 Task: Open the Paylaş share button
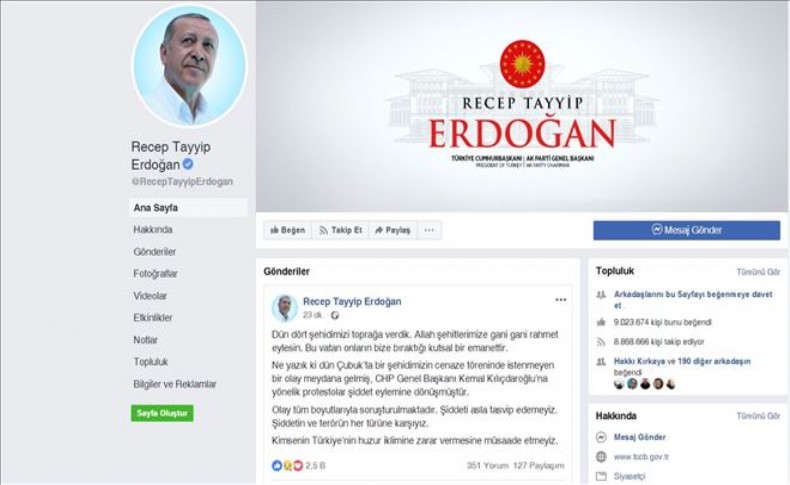[393, 230]
